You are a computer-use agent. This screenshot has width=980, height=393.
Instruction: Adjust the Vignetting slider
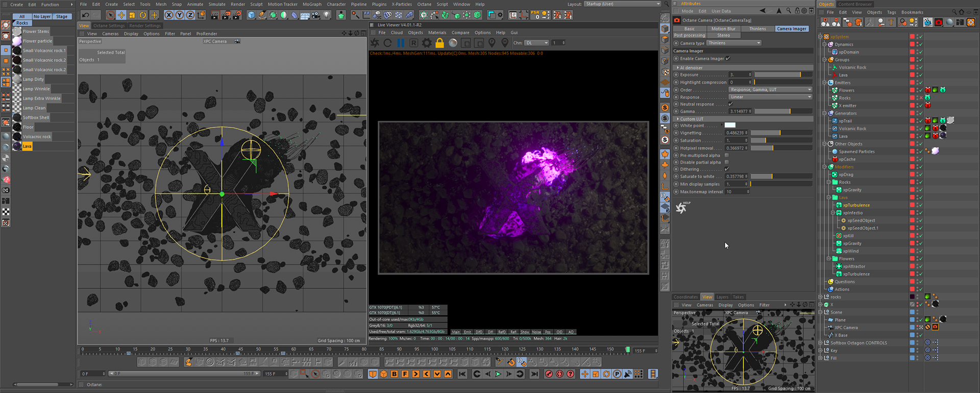[x=781, y=133]
